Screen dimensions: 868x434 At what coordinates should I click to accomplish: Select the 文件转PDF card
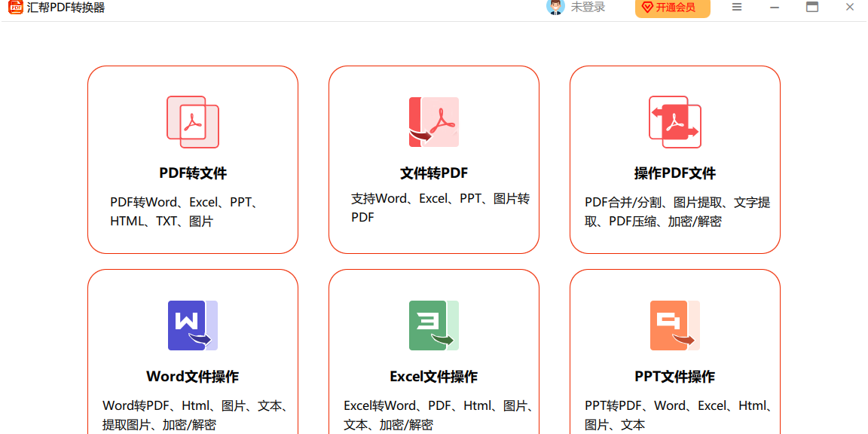(x=433, y=158)
